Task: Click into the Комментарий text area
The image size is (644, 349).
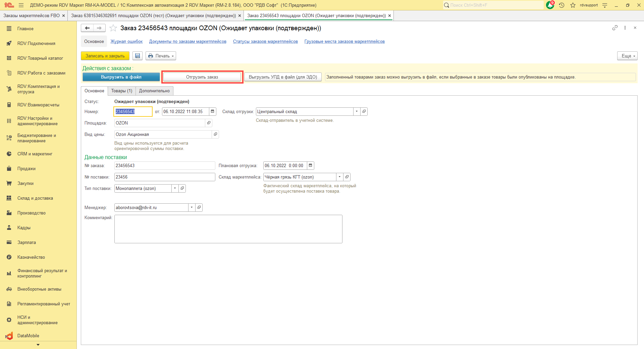Action: pyautogui.click(x=228, y=229)
